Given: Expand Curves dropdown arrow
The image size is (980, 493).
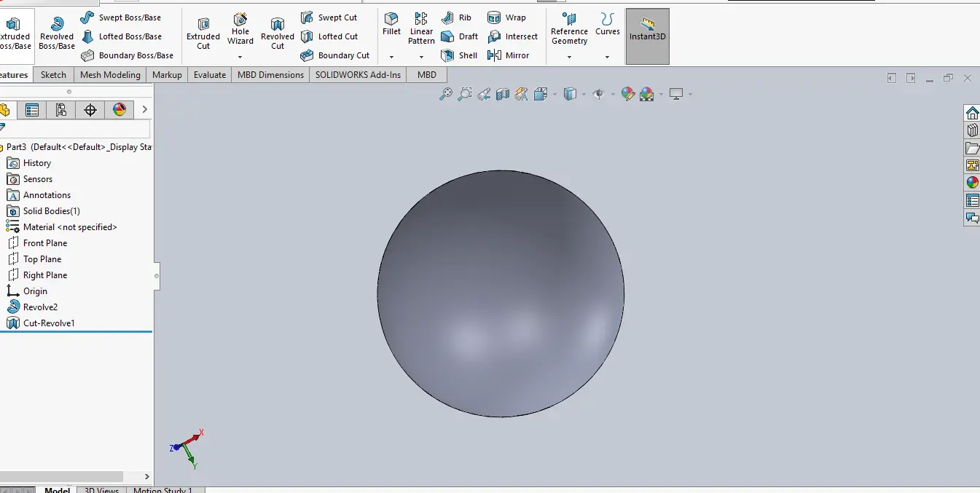Looking at the screenshot, I should 607,57.
